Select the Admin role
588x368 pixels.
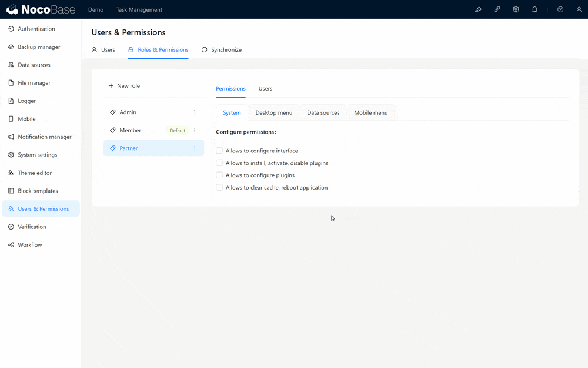(x=153, y=112)
